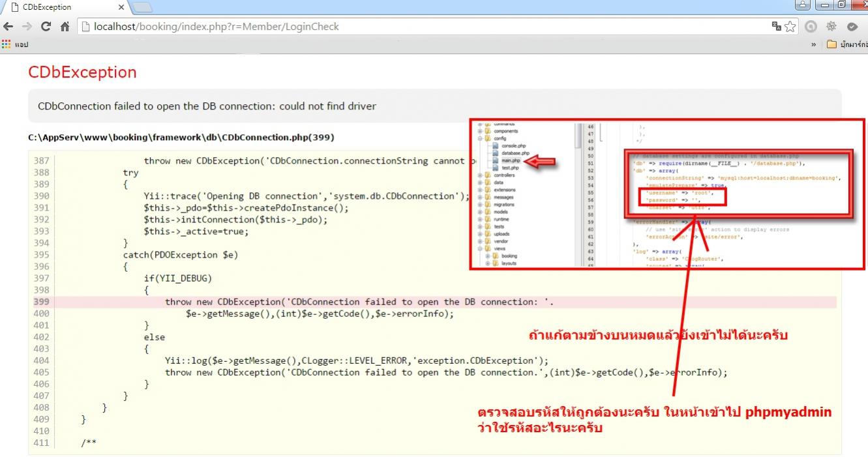The height and width of the screenshot is (457, 868).
Task: Click the line number 411
Action: tap(41, 443)
